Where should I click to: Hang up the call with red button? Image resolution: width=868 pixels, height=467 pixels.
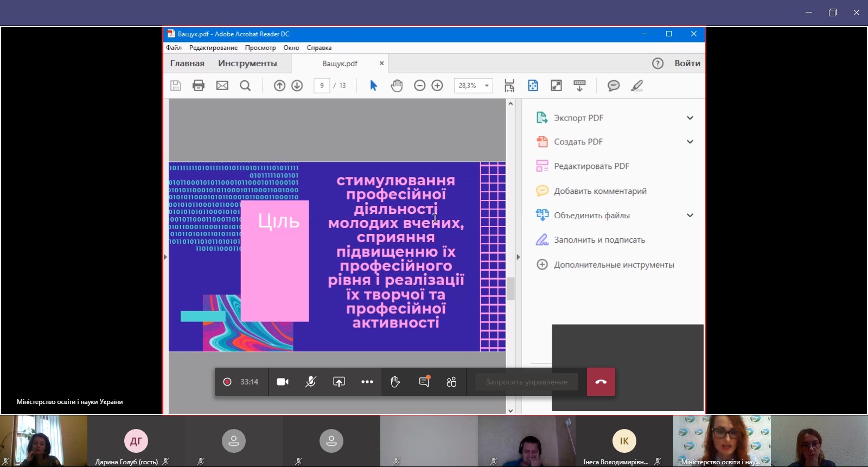pos(601,382)
